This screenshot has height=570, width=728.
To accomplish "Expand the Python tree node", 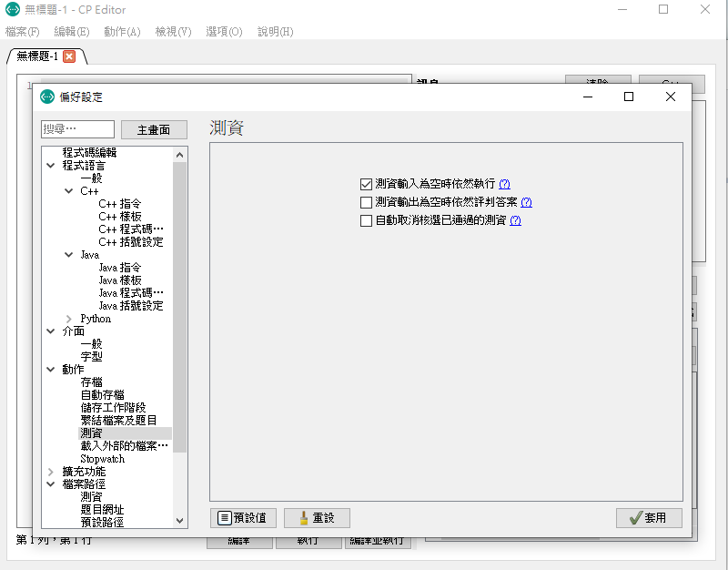I will click(69, 319).
